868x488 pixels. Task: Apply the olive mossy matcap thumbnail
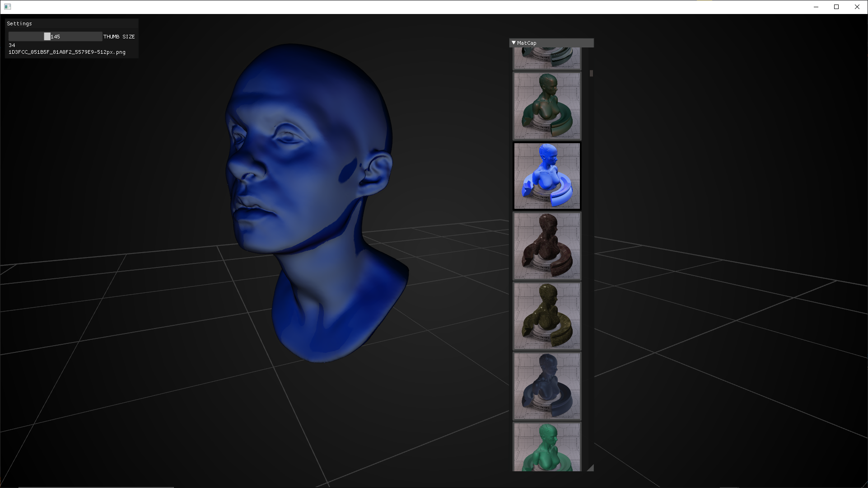(547, 316)
